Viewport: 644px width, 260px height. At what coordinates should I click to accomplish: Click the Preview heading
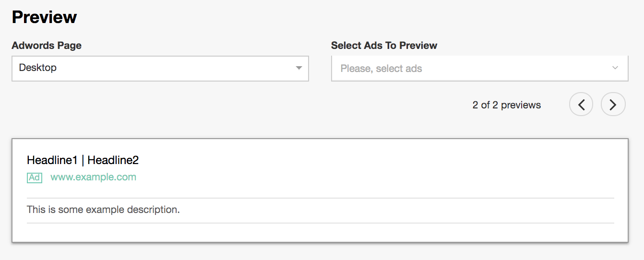coord(44,17)
